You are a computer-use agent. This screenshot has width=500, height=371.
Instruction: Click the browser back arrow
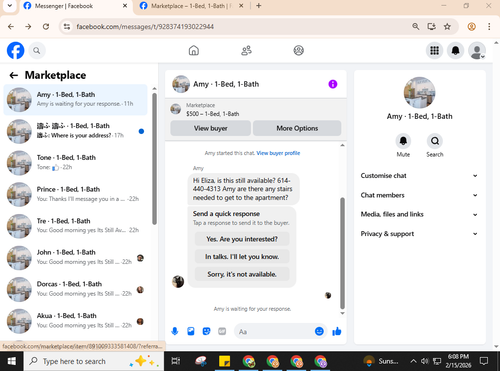11,27
